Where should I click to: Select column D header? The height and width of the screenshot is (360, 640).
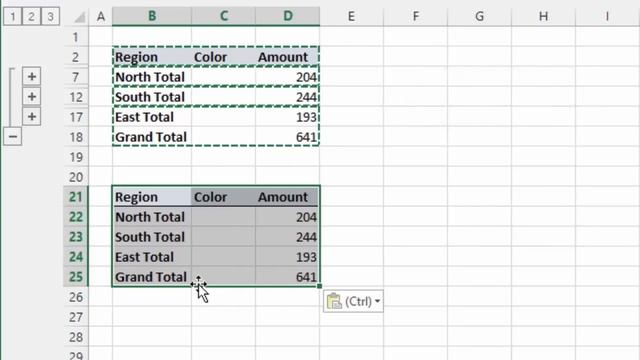point(288,16)
